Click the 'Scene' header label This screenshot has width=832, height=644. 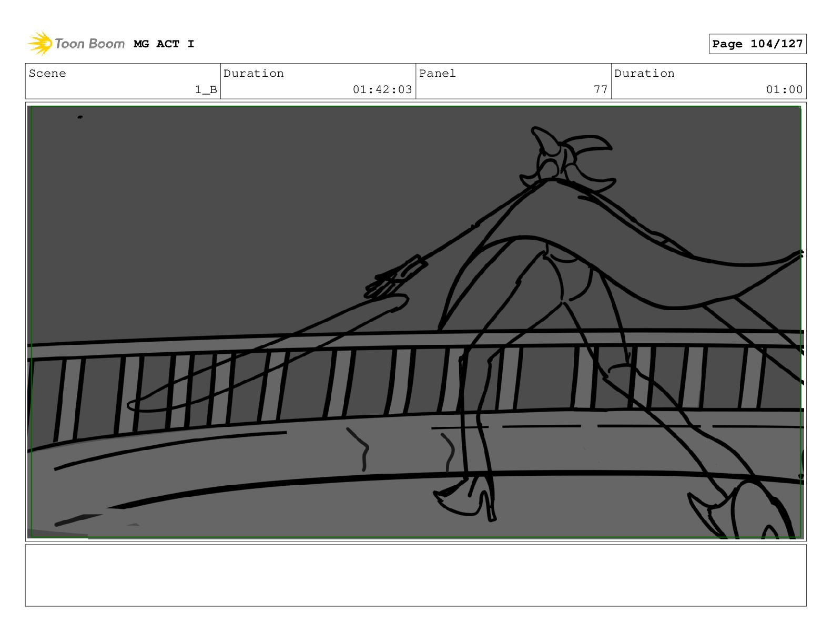tap(47, 74)
